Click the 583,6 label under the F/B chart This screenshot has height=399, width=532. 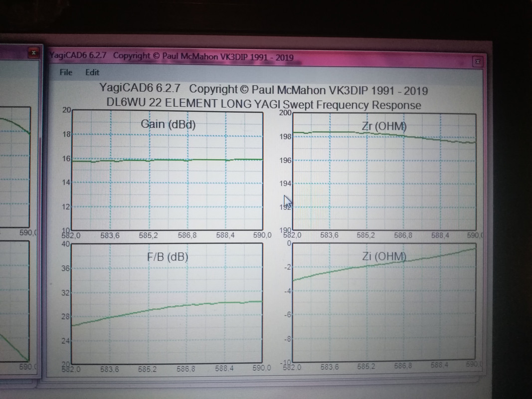[109, 369]
